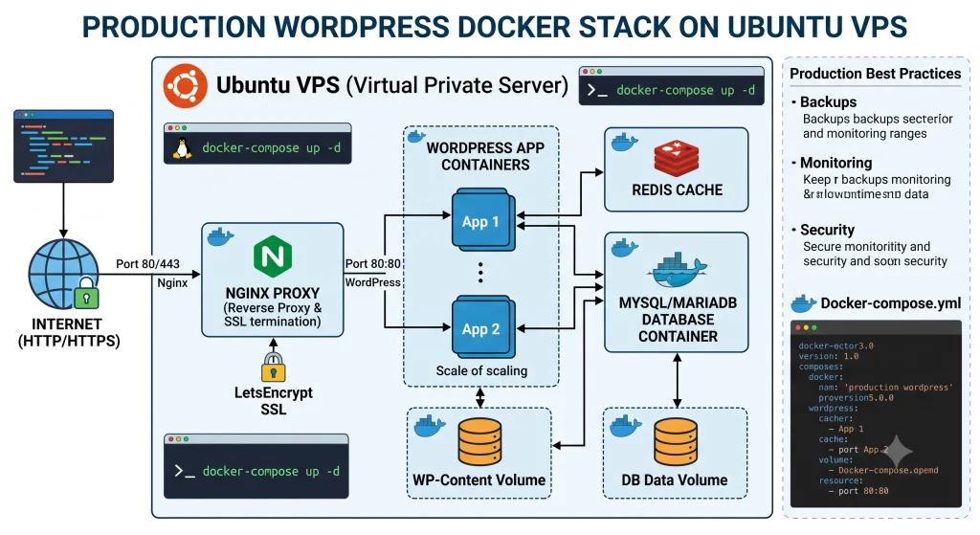Click the code editor thumbnail above the Internet globe

[x=64, y=146]
